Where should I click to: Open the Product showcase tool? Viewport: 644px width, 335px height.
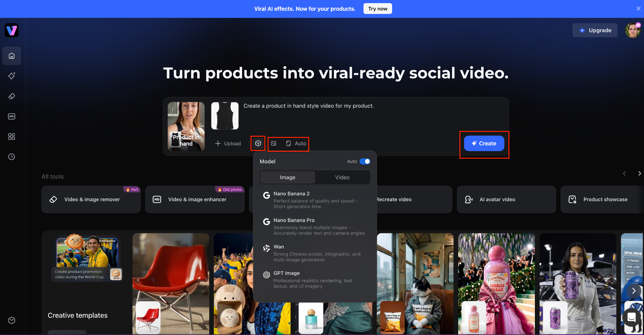602,199
